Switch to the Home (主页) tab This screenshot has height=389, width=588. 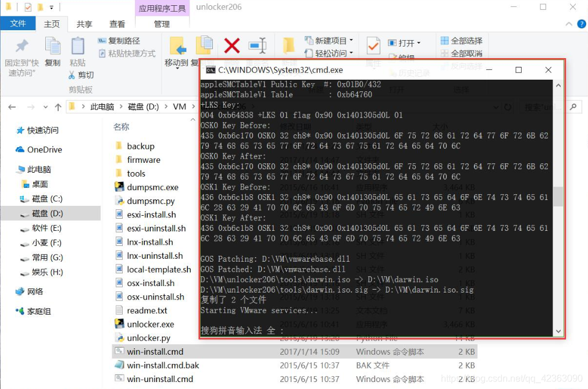coord(52,24)
